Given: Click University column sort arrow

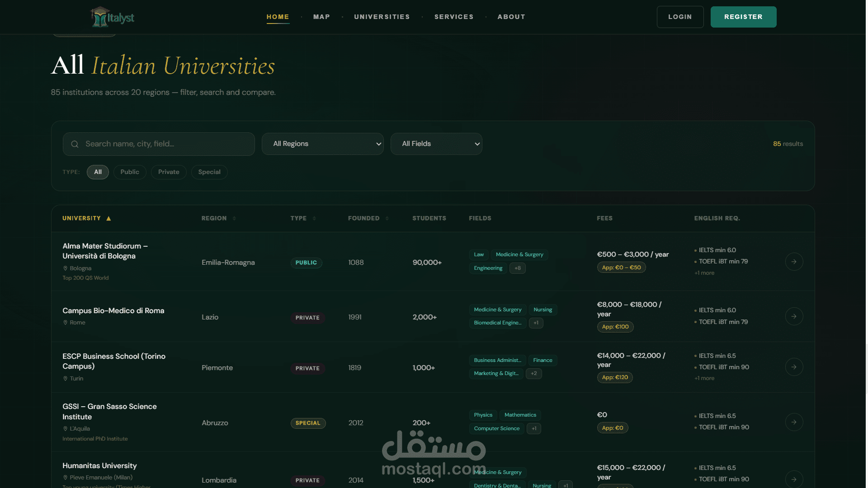Looking at the screenshot, I should click(108, 219).
